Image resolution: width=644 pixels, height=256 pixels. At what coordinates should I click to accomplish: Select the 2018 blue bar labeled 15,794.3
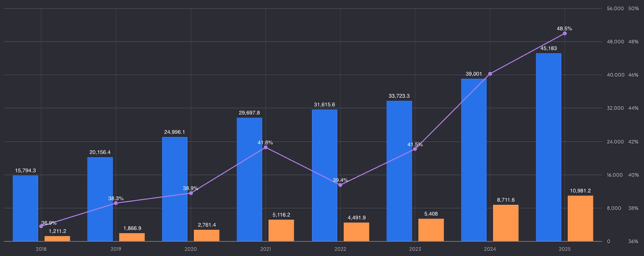pyautogui.click(x=26, y=209)
